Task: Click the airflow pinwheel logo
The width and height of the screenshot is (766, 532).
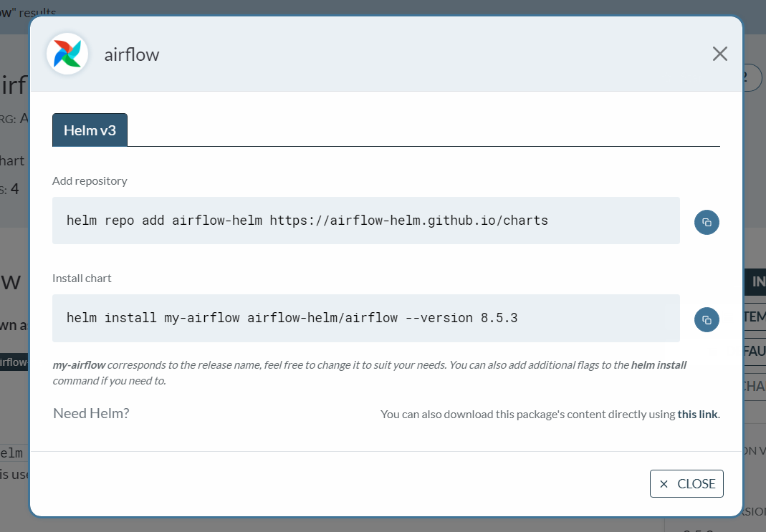Action: click(x=67, y=54)
